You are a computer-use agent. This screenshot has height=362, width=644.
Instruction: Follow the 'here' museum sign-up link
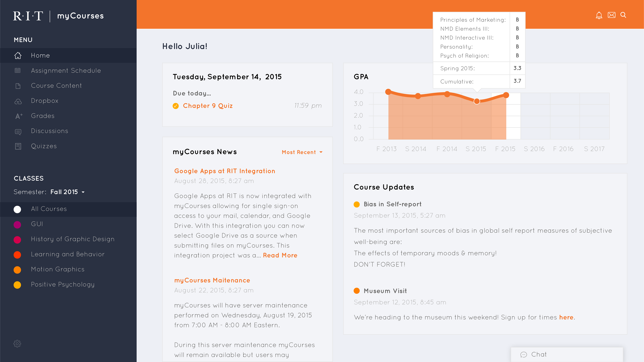click(x=566, y=317)
